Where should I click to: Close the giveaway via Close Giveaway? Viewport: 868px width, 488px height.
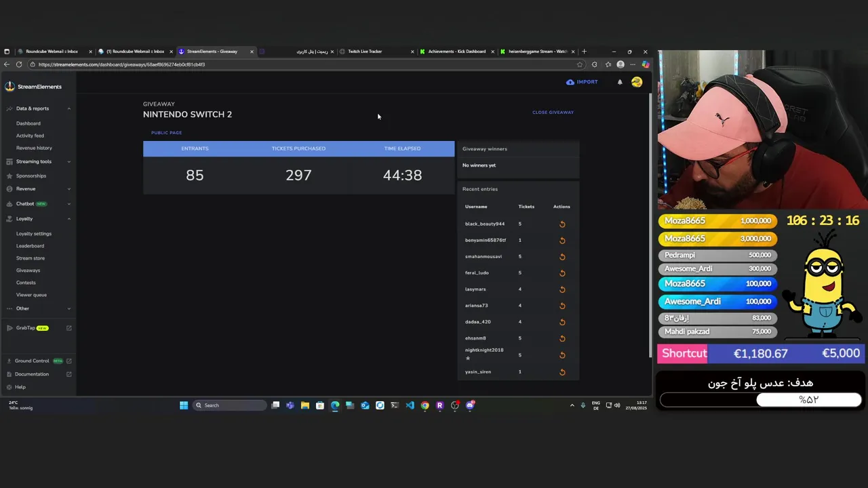553,113
